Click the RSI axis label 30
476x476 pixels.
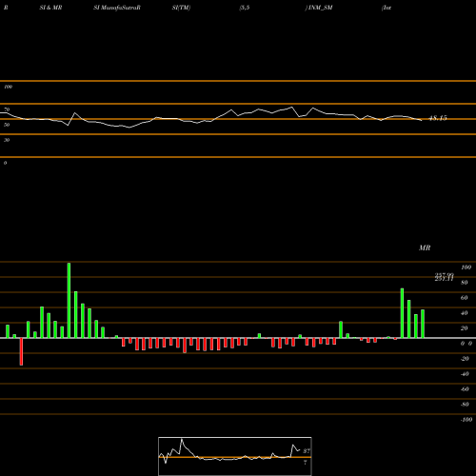(7, 140)
